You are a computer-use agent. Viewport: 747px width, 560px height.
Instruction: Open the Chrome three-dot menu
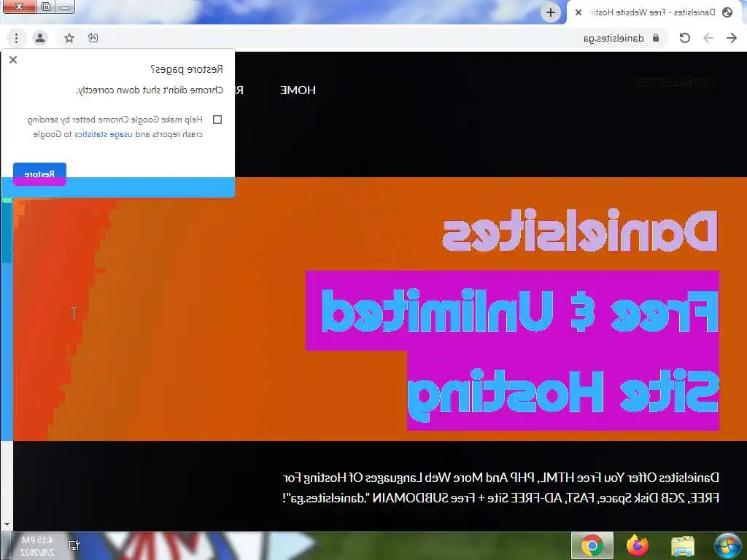16,38
